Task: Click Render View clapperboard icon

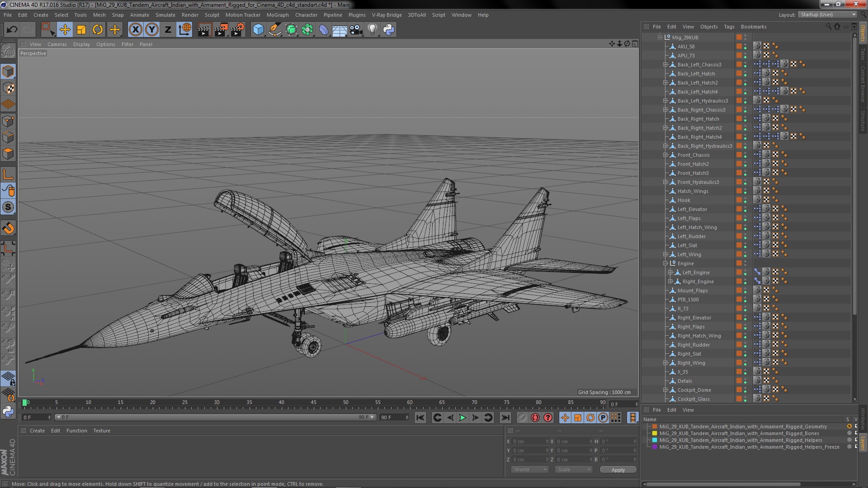Action: 204,30
